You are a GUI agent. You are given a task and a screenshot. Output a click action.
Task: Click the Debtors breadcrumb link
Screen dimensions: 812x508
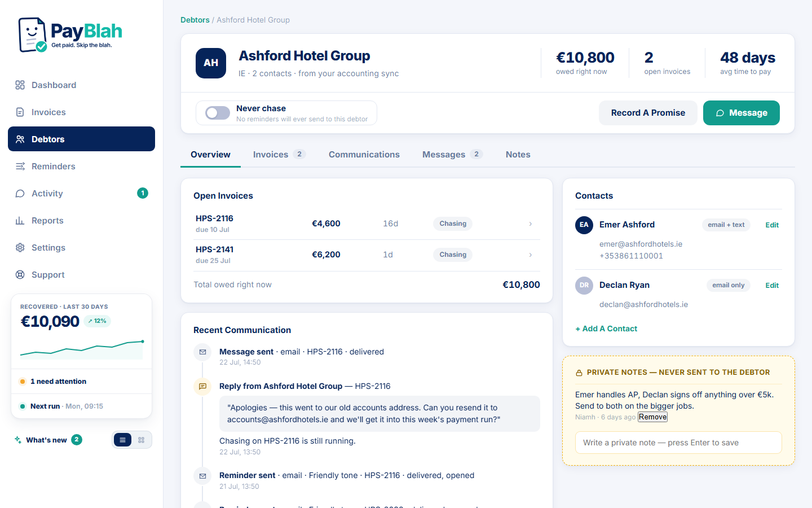point(195,20)
